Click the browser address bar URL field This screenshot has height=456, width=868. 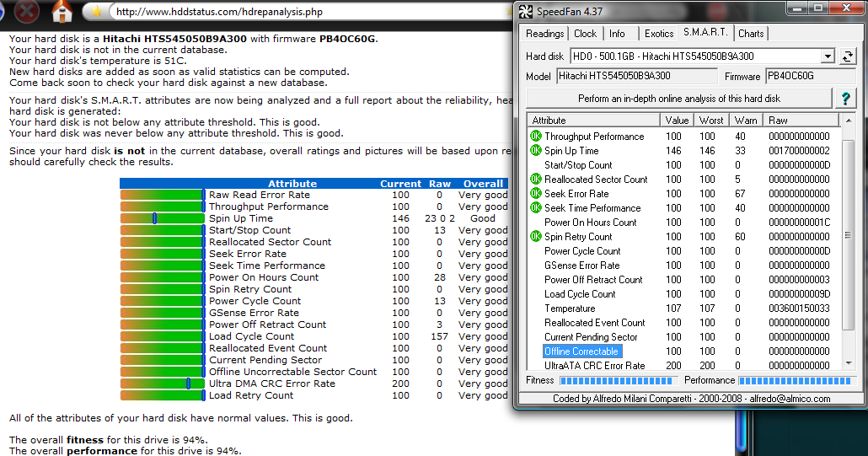click(310, 12)
